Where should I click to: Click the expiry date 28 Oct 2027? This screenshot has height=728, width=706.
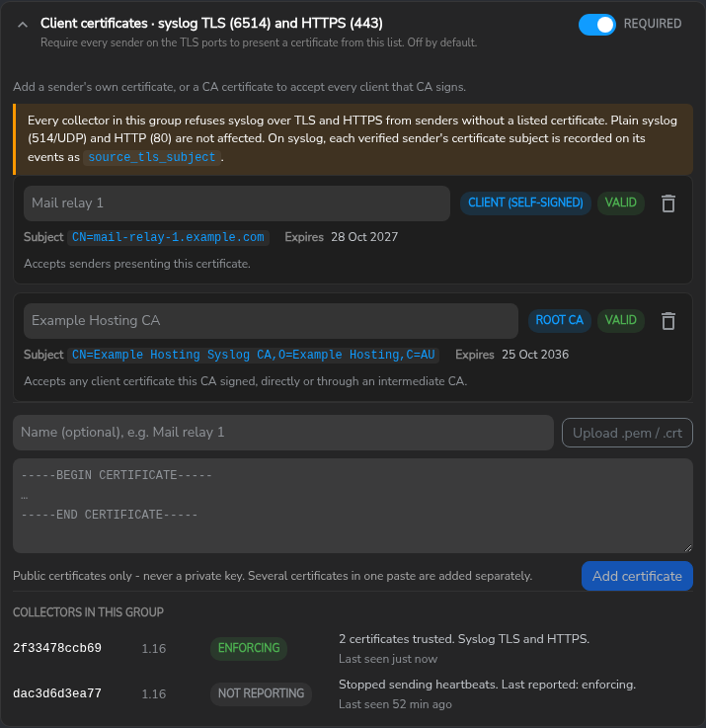pos(364,237)
